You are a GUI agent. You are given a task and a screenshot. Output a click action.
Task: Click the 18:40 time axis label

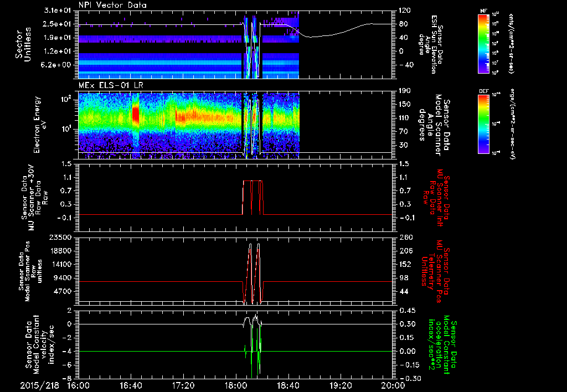(x=288, y=385)
